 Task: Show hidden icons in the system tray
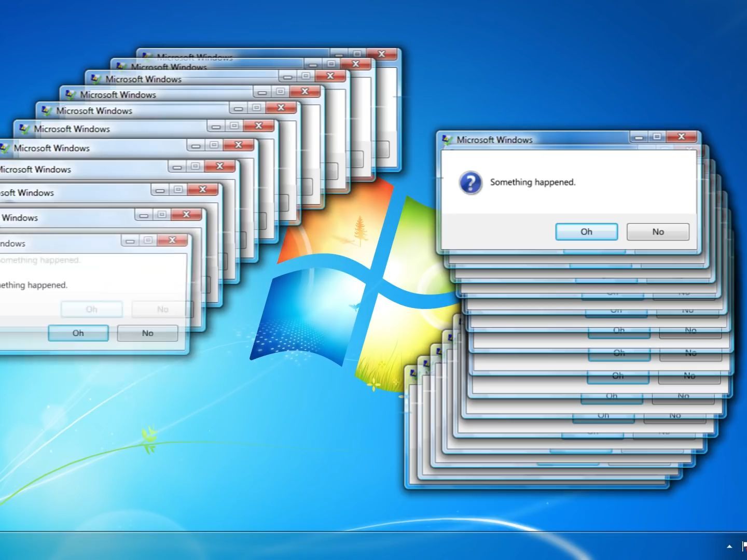[729, 546]
